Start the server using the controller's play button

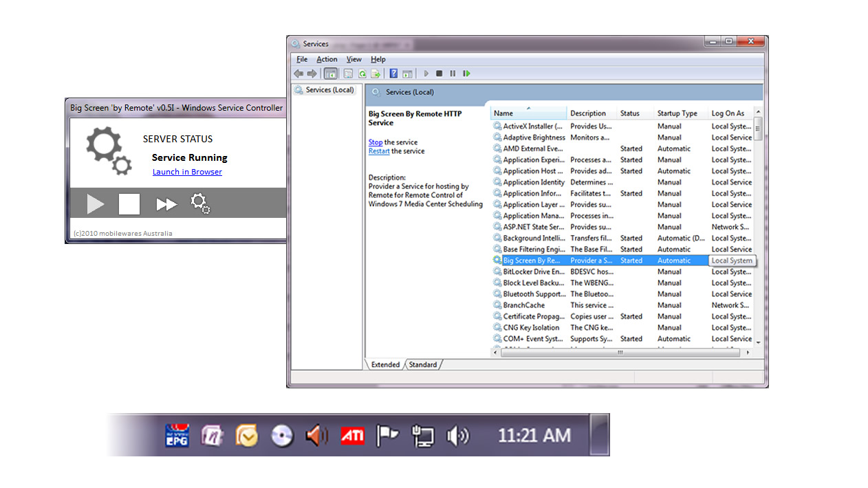point(96,203)
